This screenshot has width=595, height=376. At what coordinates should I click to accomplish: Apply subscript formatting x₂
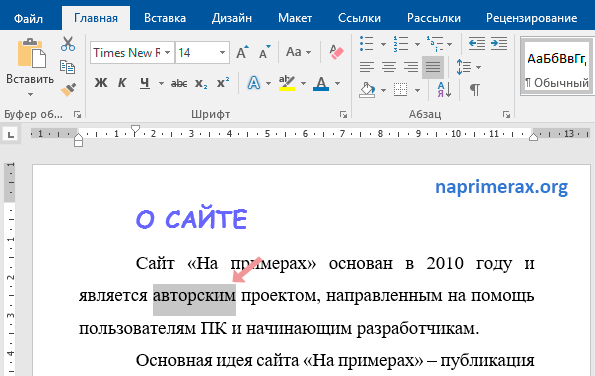click(201, 83)
